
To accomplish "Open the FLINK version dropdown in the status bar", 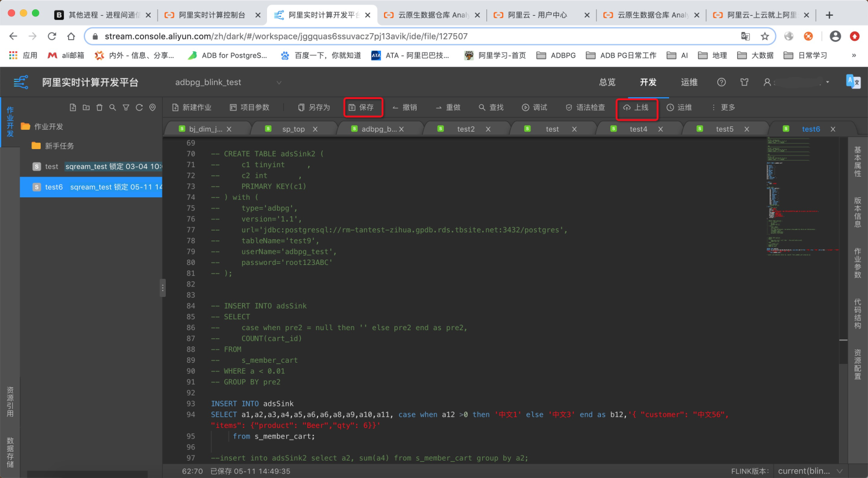I will coord(810,471).
